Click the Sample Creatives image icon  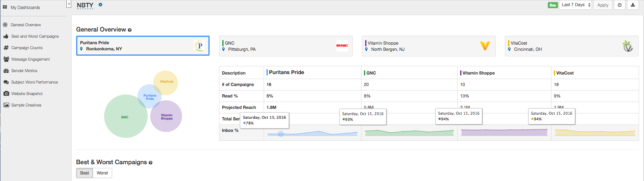point(6,105)
